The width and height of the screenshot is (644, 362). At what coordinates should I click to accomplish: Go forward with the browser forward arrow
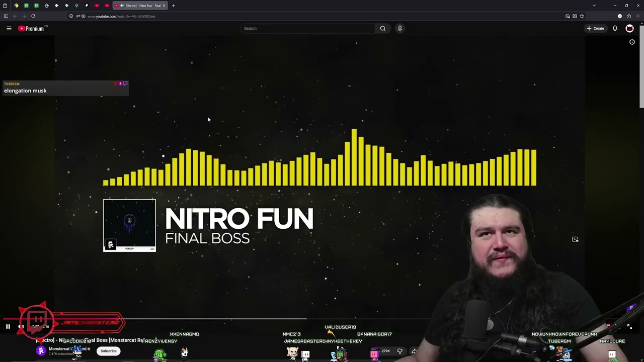24,16
